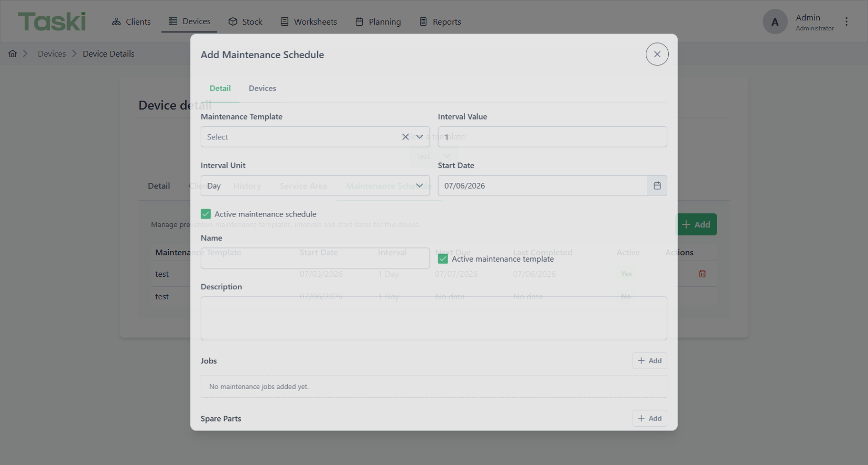The image size is (868, 465).
Task: Expand the Maintenance Template dropdown arrow
Action: (x=419, y=137)
